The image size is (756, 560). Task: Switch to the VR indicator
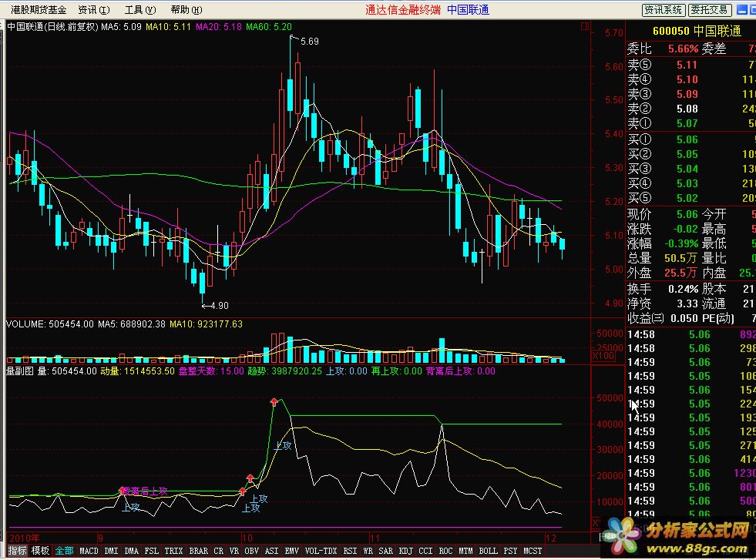click(234, 550)
